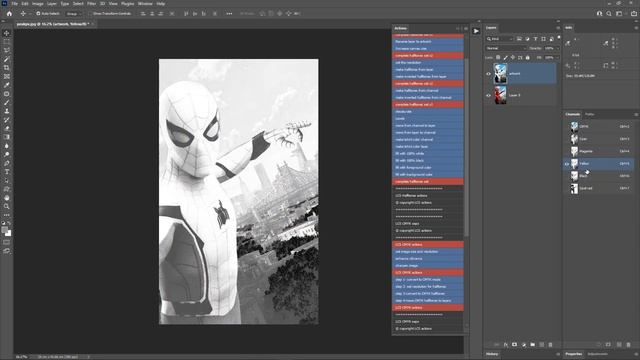Viewport: 640px width, 360px height.
Task: Click the foreground color swatch
Action: point(4,230)
